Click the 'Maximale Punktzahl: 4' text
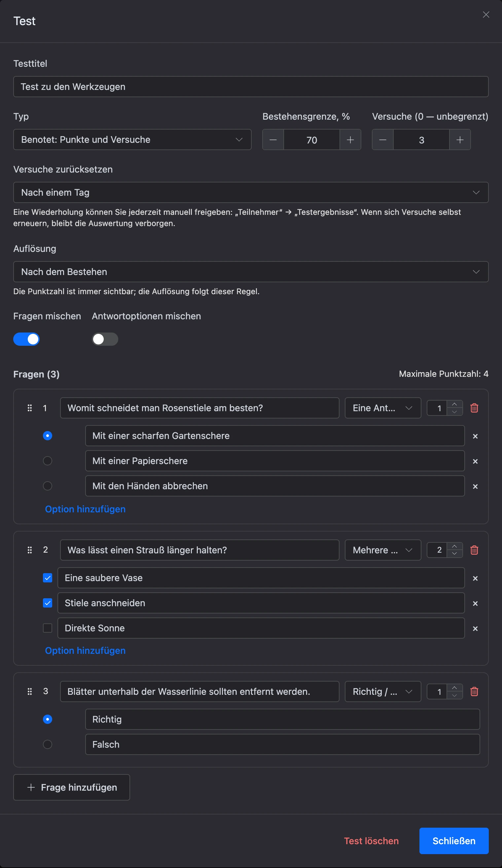Viewport: 502px width, 868px height. tap(444, 374)
